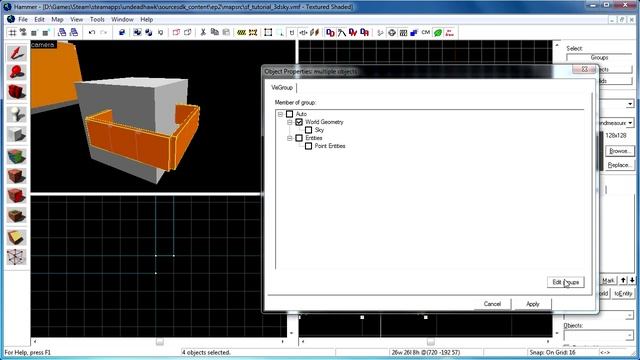Select the gray cube Block tool

[x=16, y=134]
